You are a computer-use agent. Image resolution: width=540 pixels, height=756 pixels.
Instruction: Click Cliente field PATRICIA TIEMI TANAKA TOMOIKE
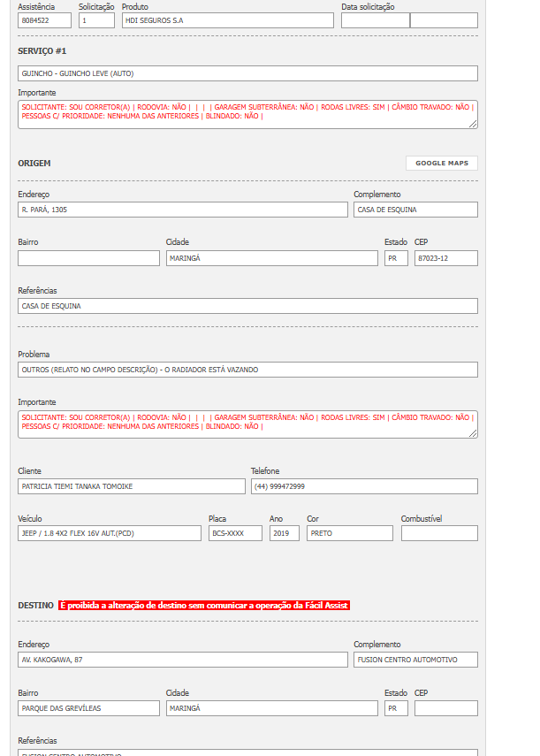tap(132, 486)
